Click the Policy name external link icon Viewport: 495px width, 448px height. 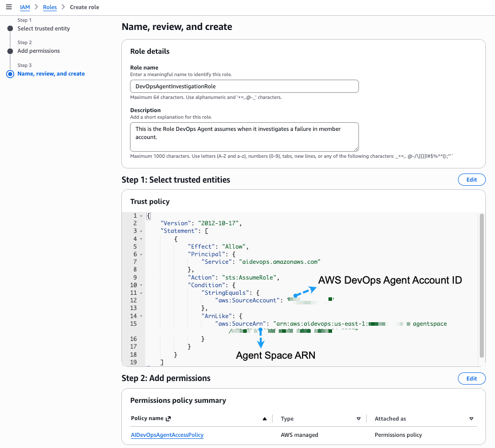click(168, 419)
